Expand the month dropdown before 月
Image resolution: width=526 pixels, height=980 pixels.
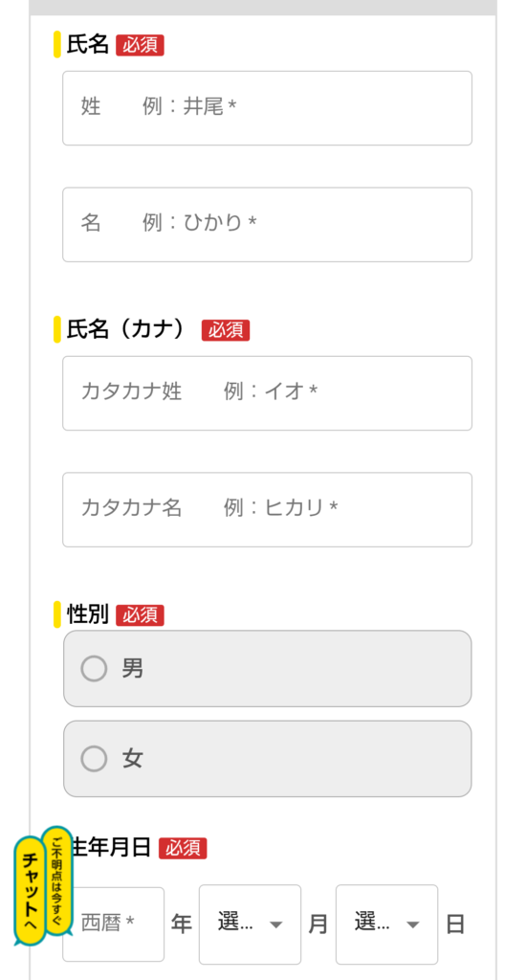250,924
